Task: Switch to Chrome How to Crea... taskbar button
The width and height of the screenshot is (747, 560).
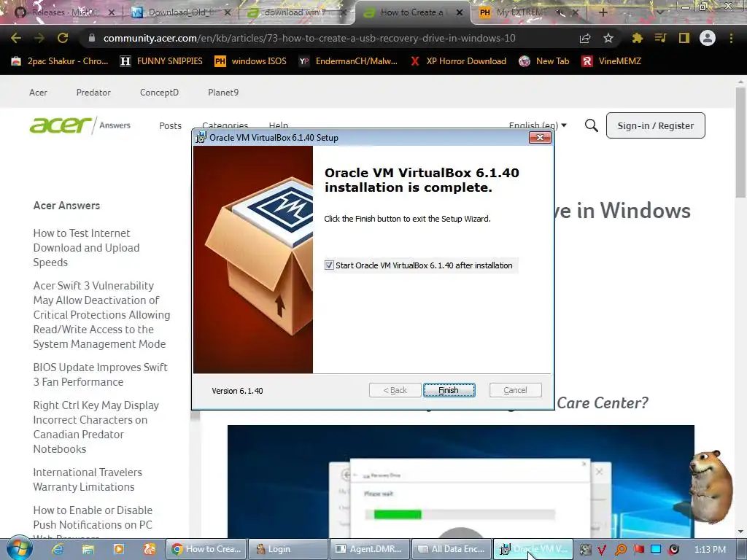Action: [206, 549]
